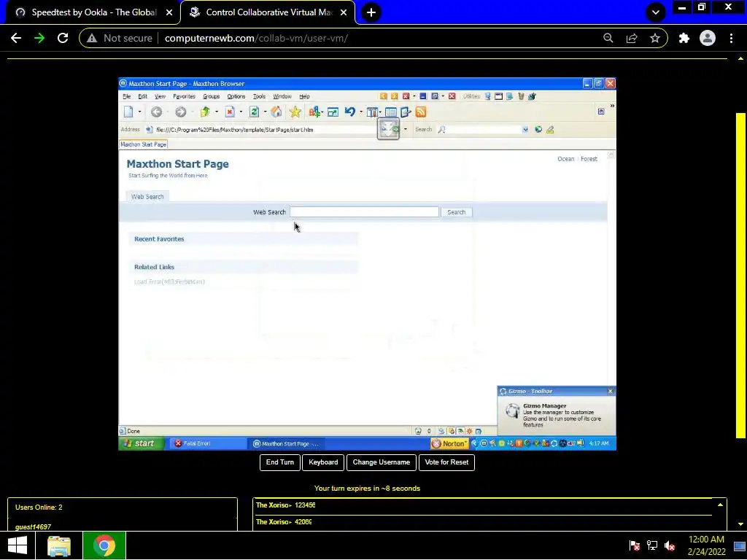Go back using Maxthon's Back arrow
747x560 pixels.
pyautogui.click(x=156, y=112)
